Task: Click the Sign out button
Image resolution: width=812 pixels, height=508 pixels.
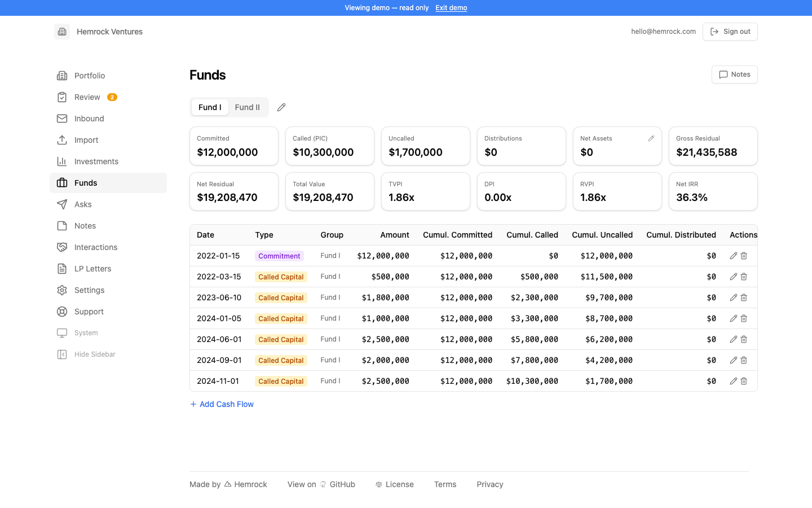Action: click(730, 32)
